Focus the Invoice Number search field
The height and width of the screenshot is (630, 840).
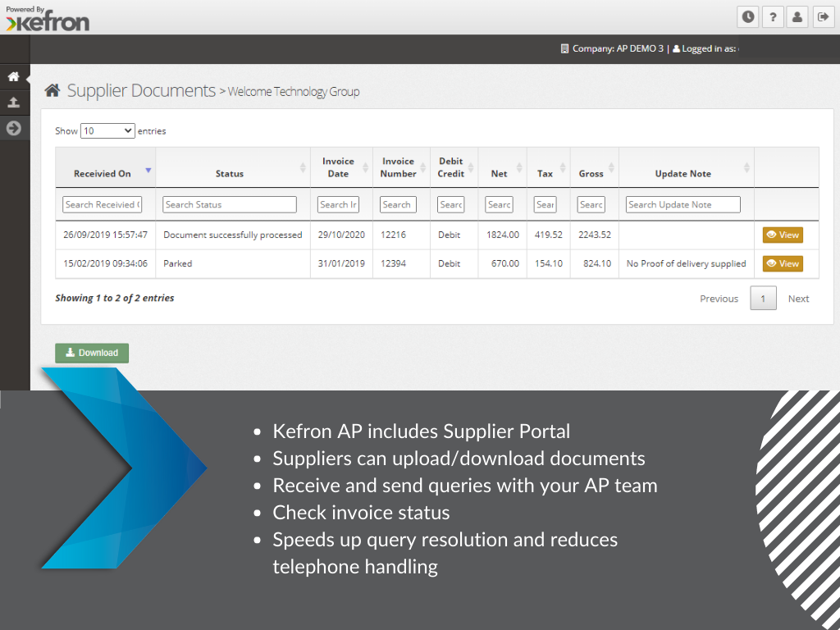[x=398, y=204]
